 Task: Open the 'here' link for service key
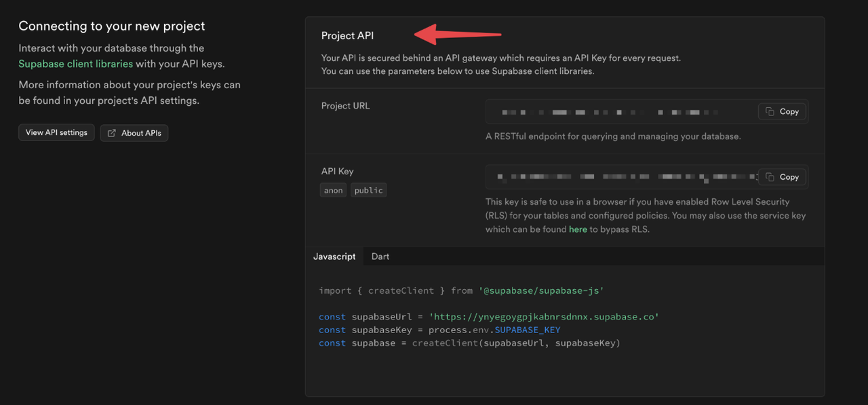[578, 229]
